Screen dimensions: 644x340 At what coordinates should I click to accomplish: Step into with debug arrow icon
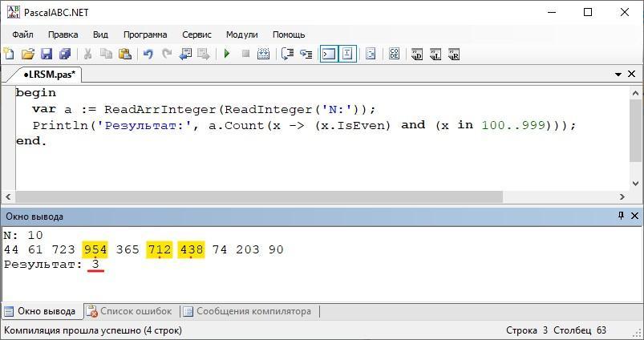coord(306,54)
